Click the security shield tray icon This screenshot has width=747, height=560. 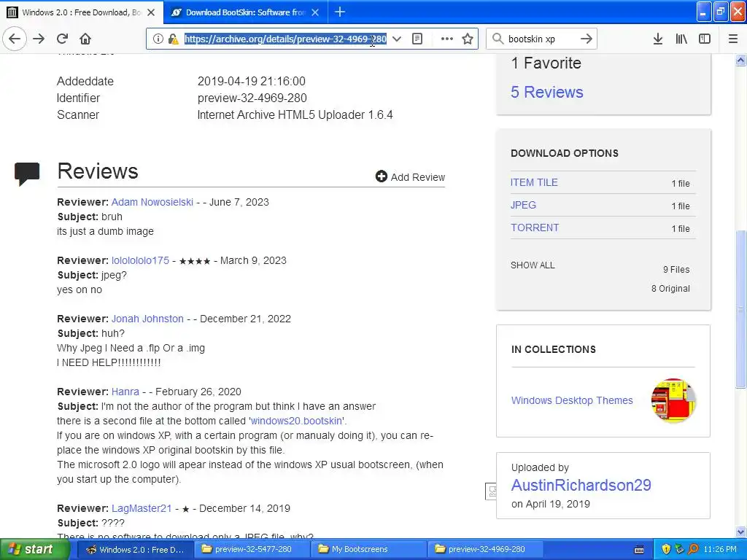666,550
